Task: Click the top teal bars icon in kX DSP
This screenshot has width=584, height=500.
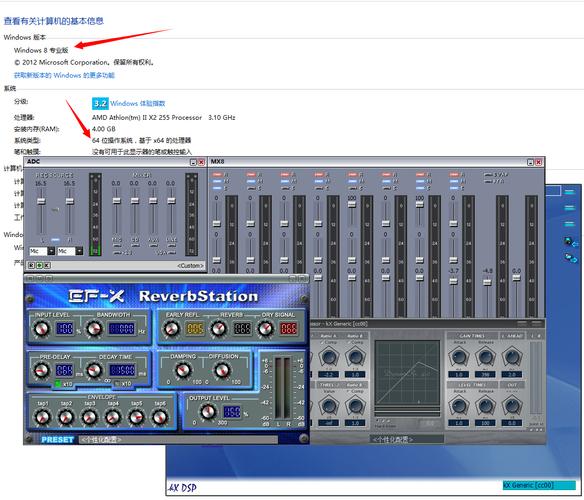Action: point(569,192)
